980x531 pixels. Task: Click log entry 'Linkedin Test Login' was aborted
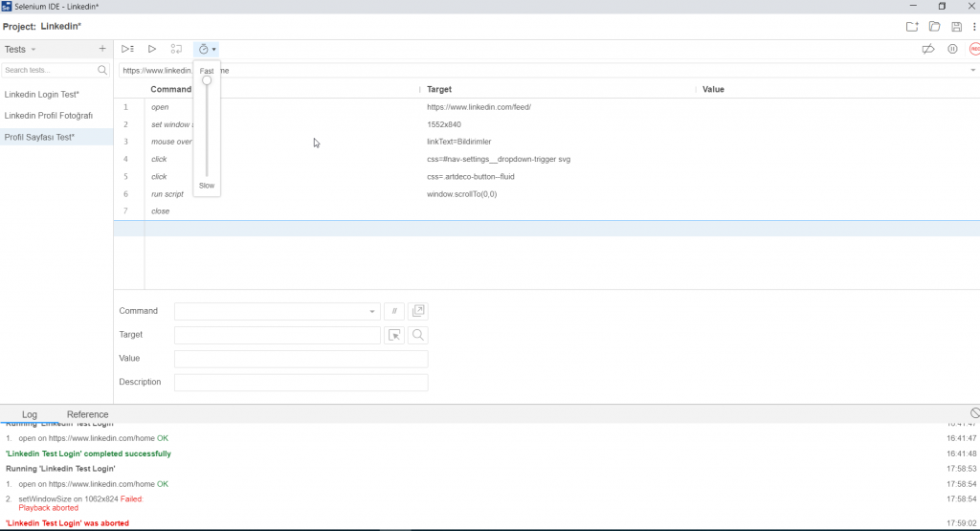(67, 523)
